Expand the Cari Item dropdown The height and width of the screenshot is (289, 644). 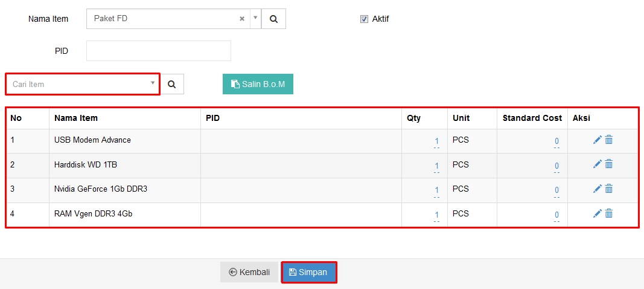(x=153, y=83)
